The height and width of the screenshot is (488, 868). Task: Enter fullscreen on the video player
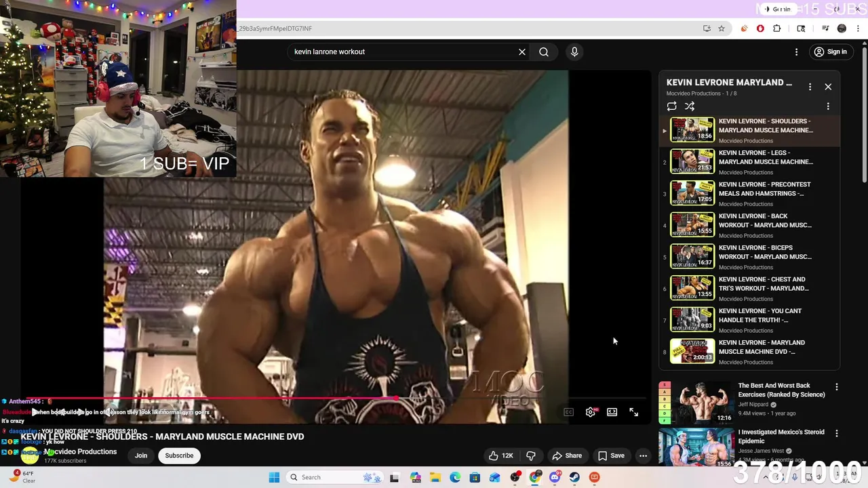[633, 412]
